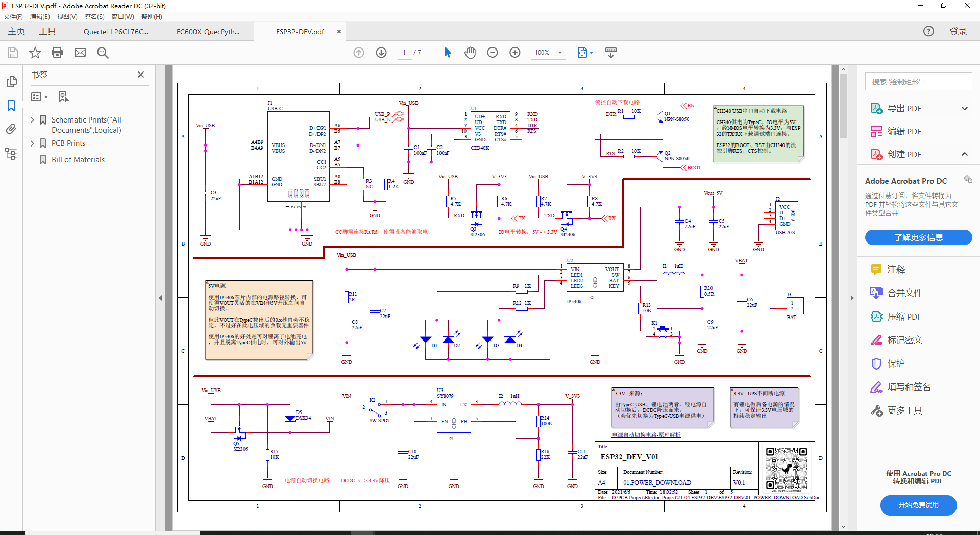Select the Hand tool in the toolbar
The width and height of the screenshot is (980, 535).
[470, 52]
